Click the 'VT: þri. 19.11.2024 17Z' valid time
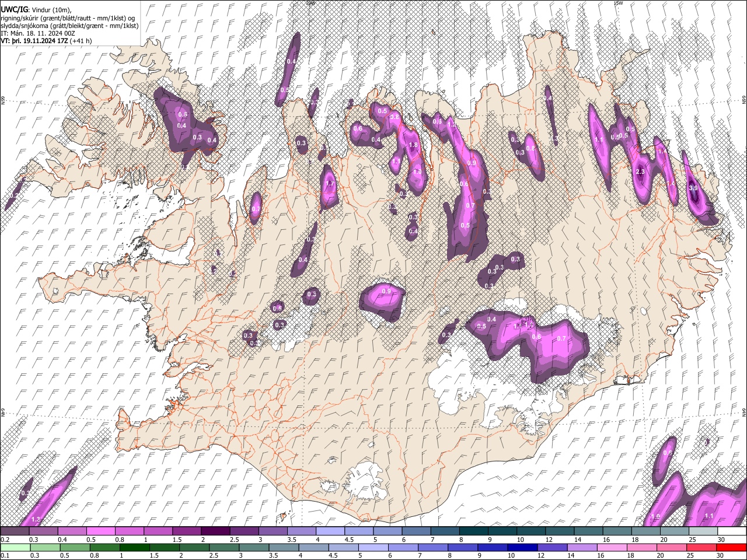 point(34,41)
